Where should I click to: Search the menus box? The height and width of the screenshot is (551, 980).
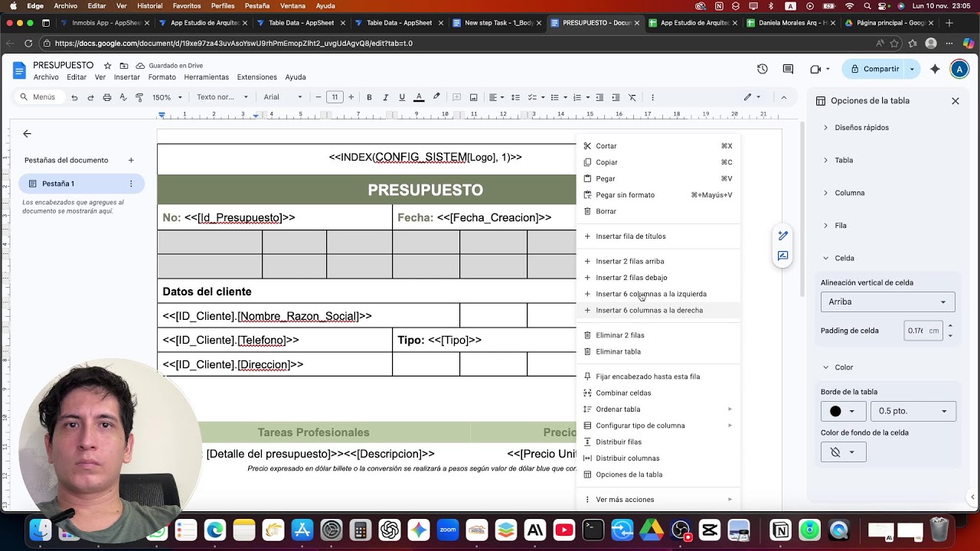[38, 97]
